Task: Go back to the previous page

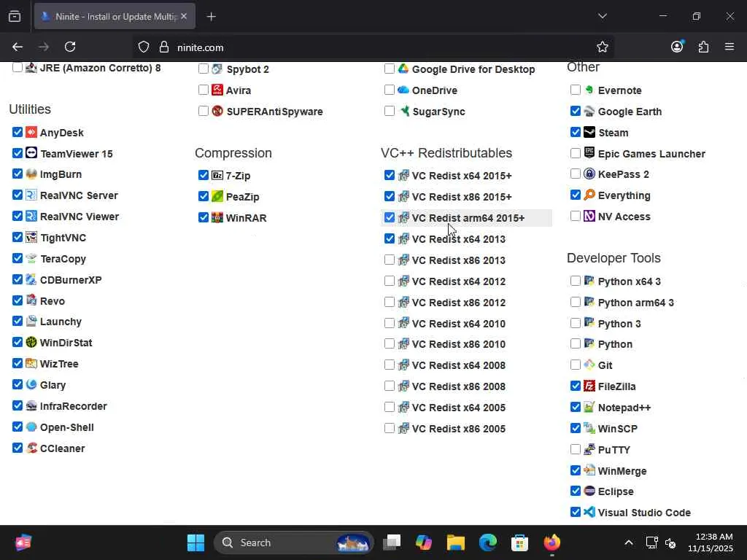Action: click(18, 47)
